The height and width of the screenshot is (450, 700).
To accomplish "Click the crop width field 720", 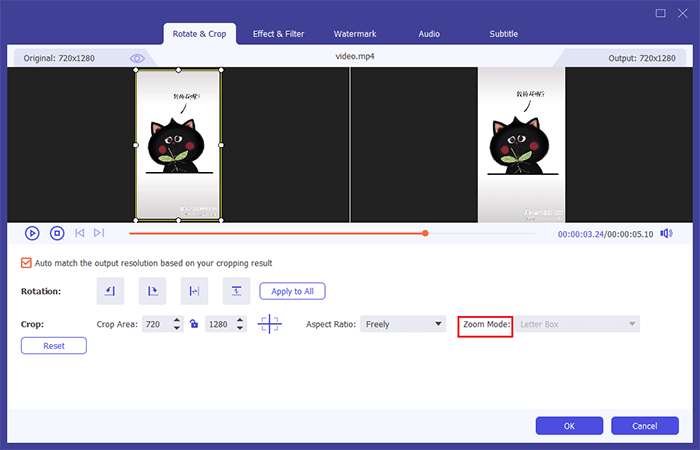I will pos(157,324).
